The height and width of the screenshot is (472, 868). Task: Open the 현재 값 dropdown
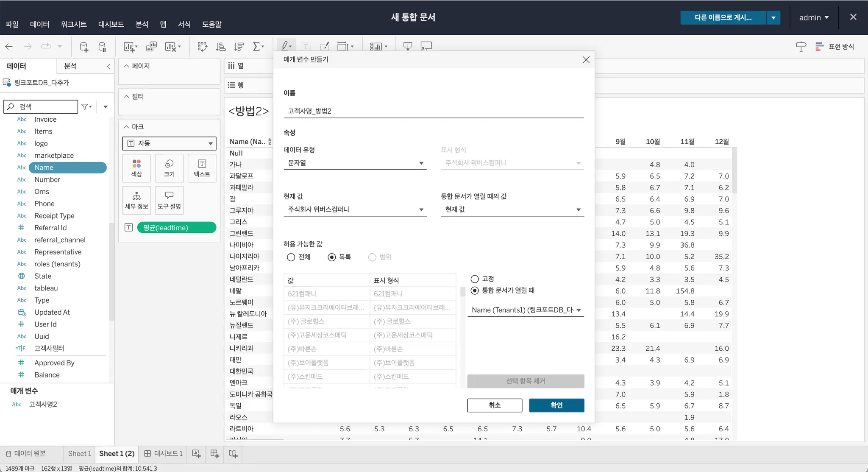355,209
